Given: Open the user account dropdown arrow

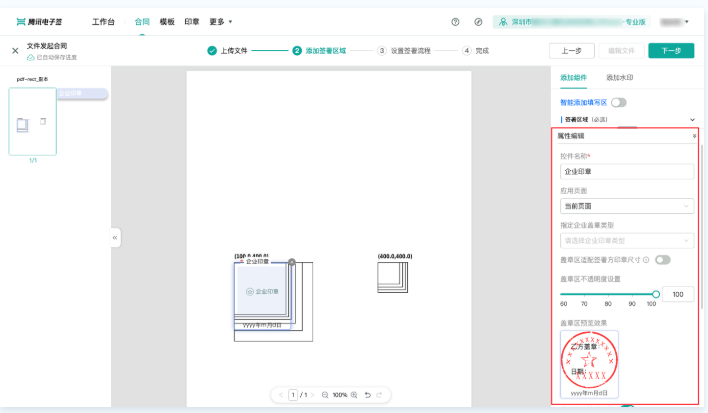Looking at the screenshot, I should (x=687, y=22).
